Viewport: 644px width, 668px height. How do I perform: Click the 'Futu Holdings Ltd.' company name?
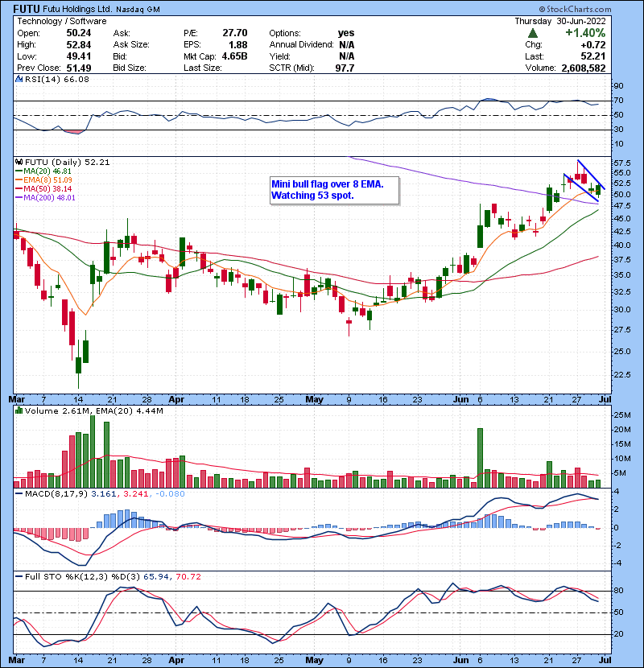click(x=77, y=9)
